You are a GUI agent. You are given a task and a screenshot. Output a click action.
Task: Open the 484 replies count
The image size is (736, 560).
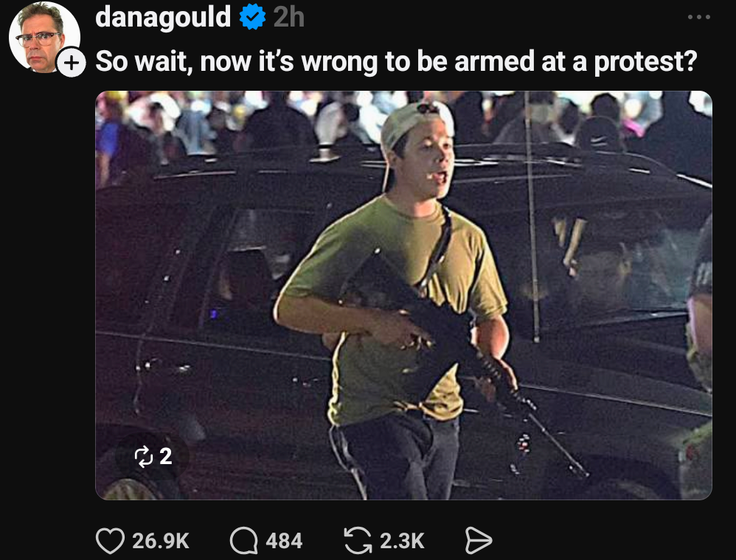click(284, 542)
